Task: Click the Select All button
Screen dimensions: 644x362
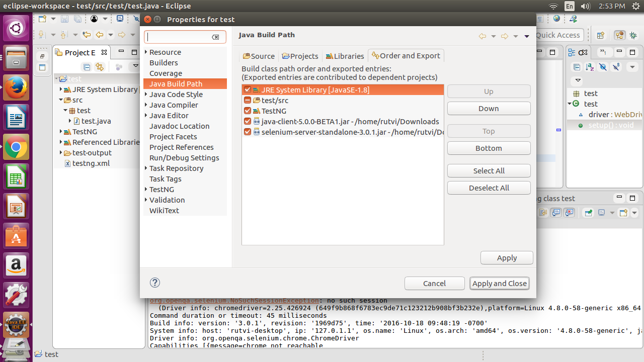Action: (x=489, y=170)
